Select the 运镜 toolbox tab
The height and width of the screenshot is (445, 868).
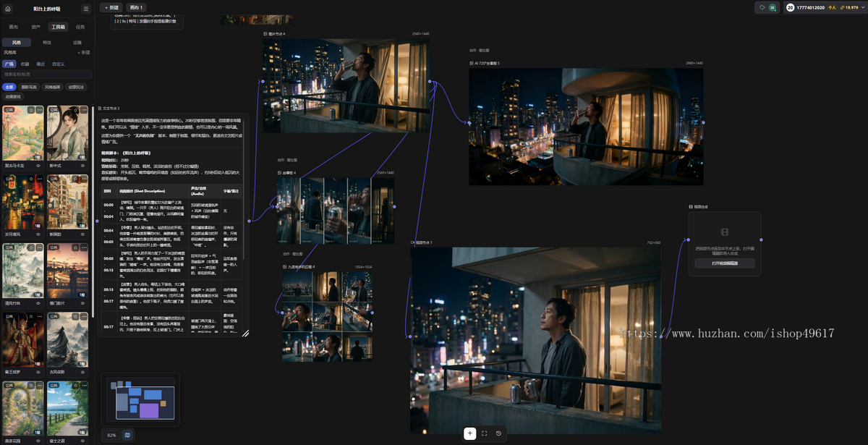tap(77, 43)
